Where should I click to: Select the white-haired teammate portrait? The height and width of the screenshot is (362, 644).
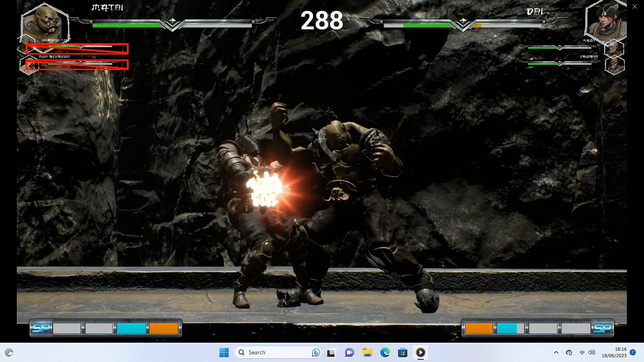tap(614, 48)
